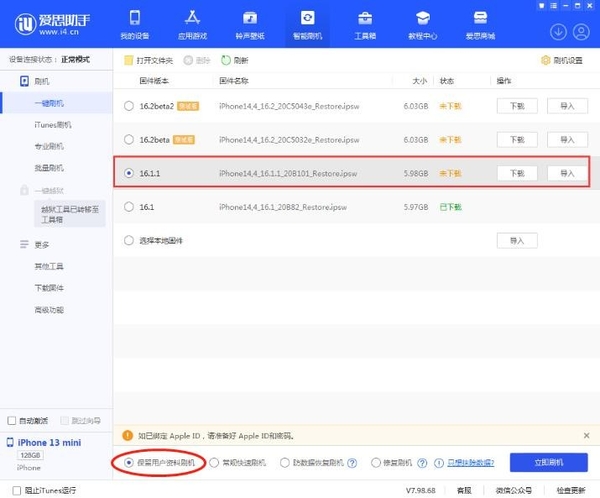Click the download manager icon at top right

tap(558, 31)
